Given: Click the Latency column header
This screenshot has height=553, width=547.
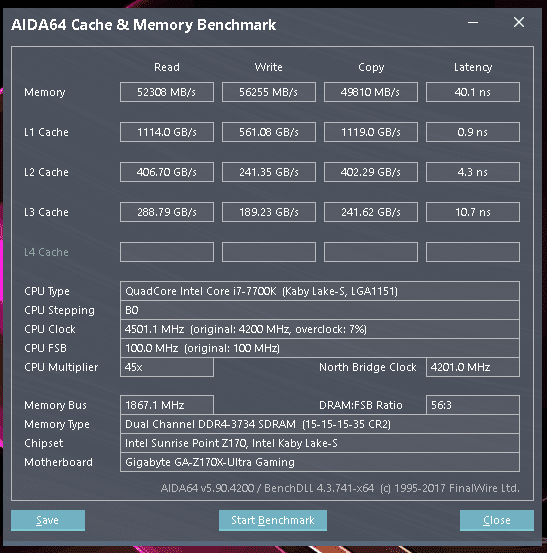Looking at the screenshot, I should tap(473, 67).
